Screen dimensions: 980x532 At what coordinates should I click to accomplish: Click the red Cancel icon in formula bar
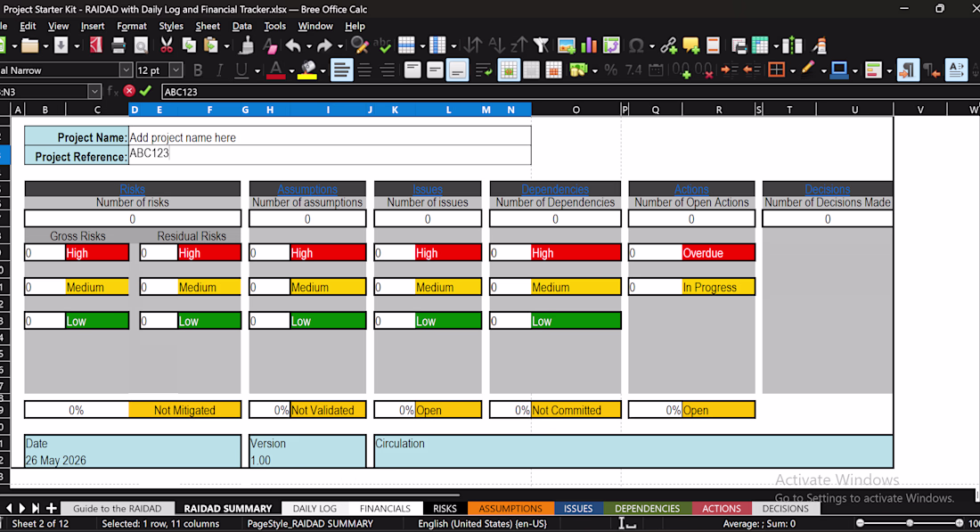tap(129, 91)
